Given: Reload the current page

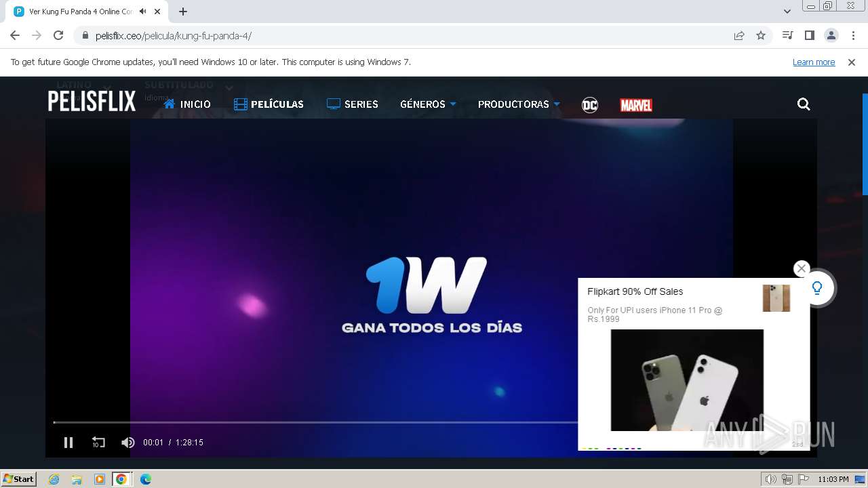Looking at the screenshot, I should tap(58, 36).
